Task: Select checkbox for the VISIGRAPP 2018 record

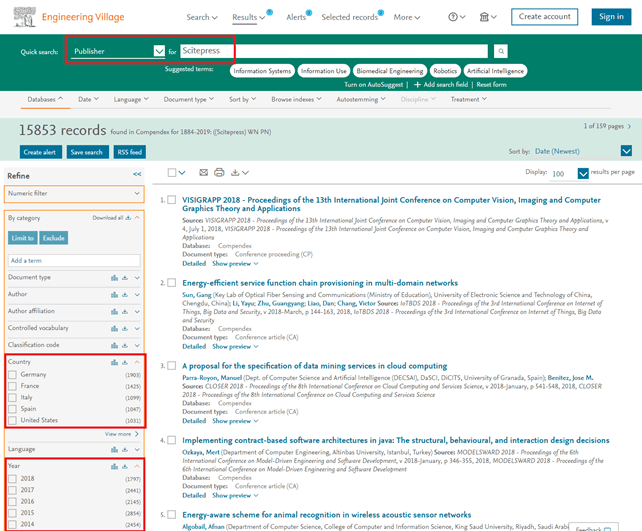Action: click(172, 200)
